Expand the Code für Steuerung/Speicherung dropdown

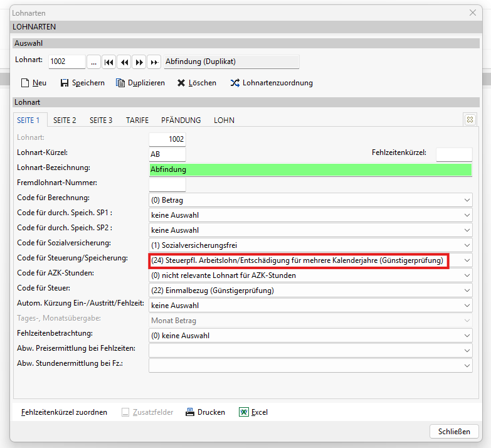pyautogui.click(x=467, y=260)
